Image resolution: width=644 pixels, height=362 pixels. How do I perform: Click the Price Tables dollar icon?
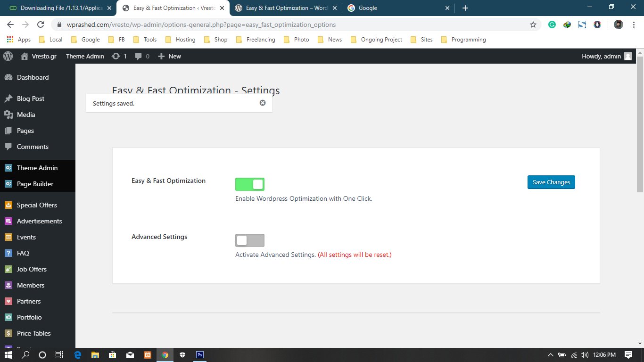(8, 333)
